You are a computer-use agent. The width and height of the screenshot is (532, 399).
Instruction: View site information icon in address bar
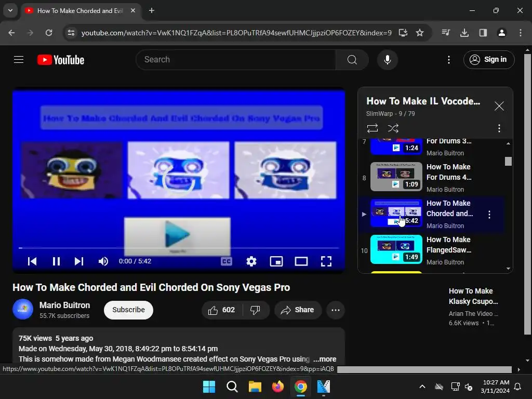(x=71, y=33)
